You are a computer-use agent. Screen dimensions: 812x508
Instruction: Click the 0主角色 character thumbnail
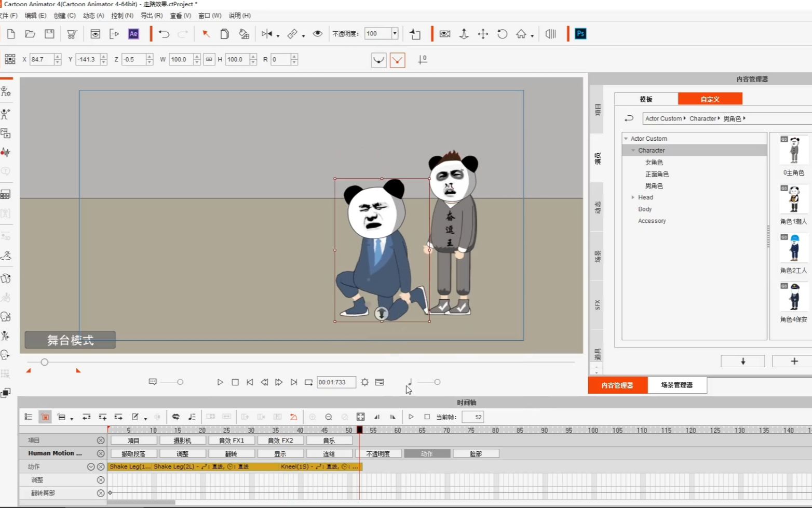click(794, 151)
